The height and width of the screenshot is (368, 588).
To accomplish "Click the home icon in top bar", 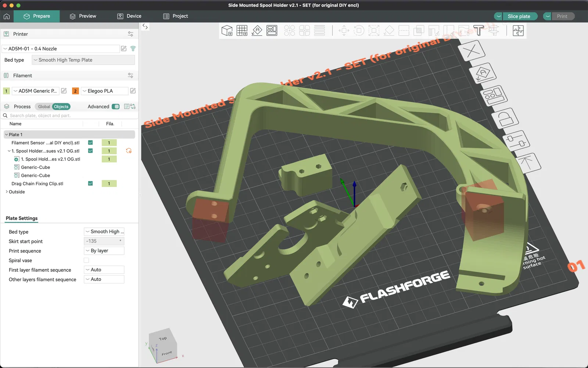I will point(7,16).
